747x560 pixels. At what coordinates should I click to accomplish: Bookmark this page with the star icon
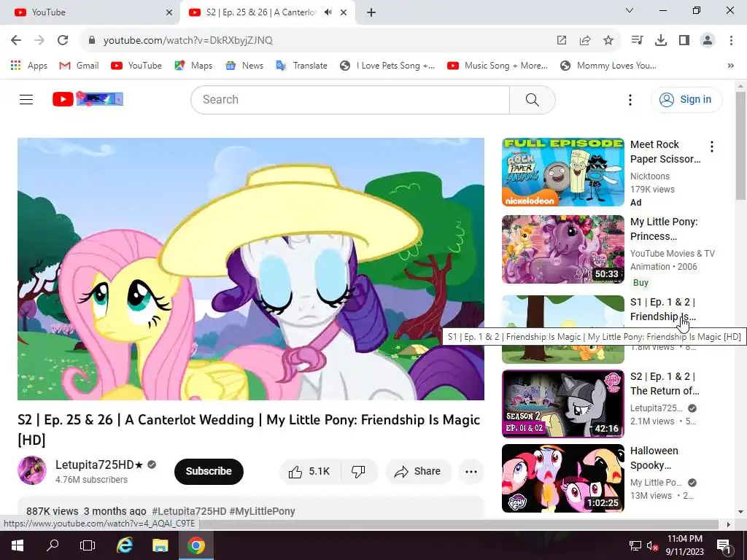[x=608, y=41]
